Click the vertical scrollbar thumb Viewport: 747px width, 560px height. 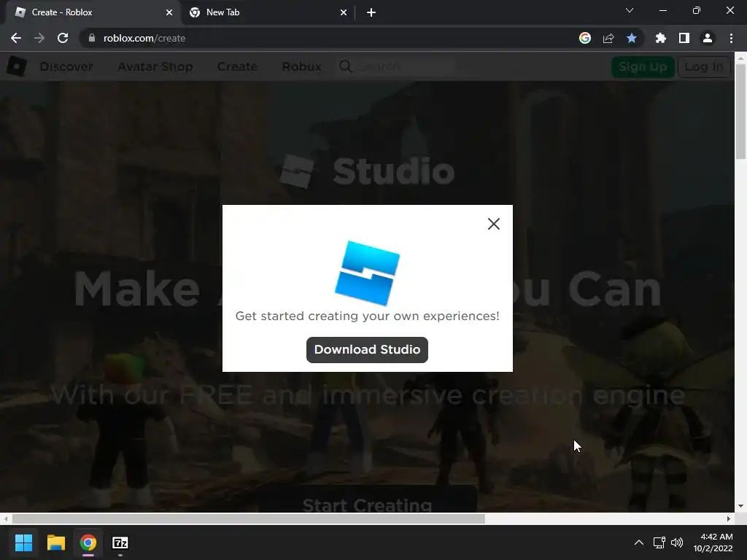[741, 111]
